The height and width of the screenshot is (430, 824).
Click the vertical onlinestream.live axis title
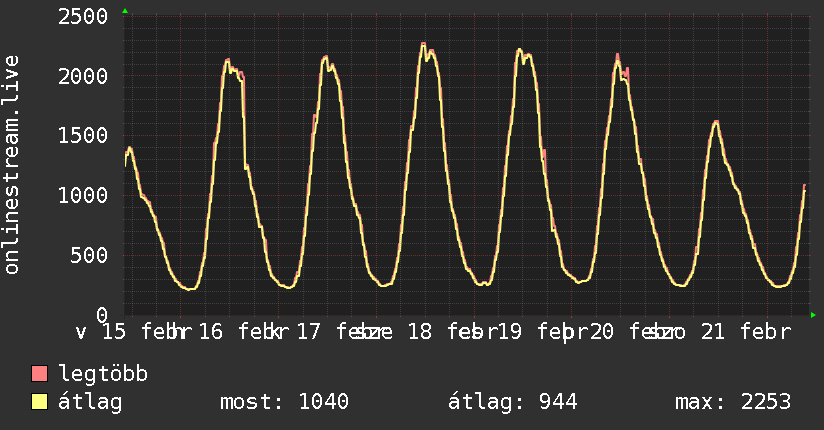click(x=12, y=165)
